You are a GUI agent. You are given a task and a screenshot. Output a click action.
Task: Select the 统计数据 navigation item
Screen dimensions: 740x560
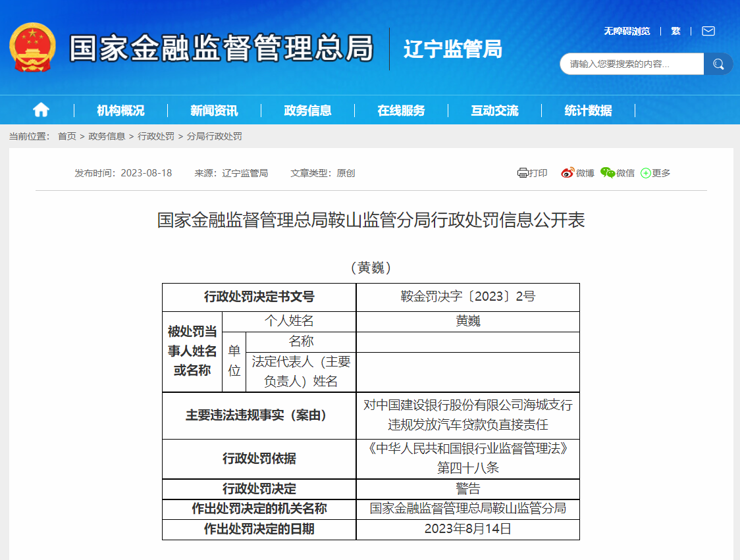pos(588,111)
